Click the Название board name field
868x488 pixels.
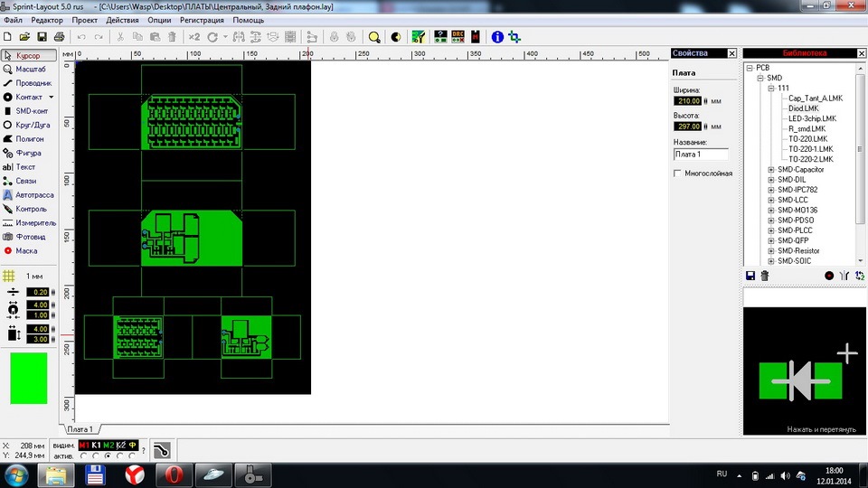tap(701, 155)
